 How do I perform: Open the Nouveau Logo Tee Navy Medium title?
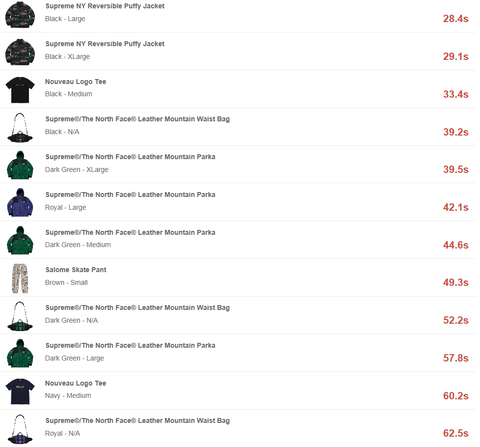tap(76, 383)
